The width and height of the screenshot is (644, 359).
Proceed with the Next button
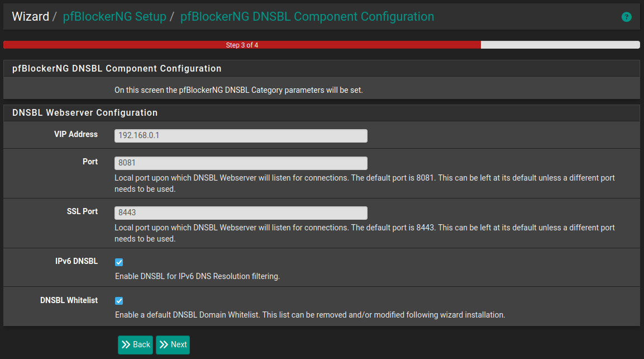click(x=173, y=344)
